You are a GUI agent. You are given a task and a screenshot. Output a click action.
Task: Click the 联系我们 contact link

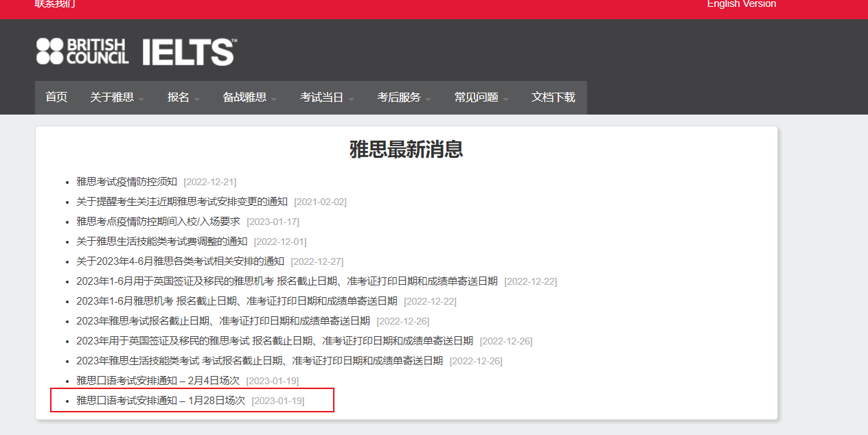[x=55, y=4]
